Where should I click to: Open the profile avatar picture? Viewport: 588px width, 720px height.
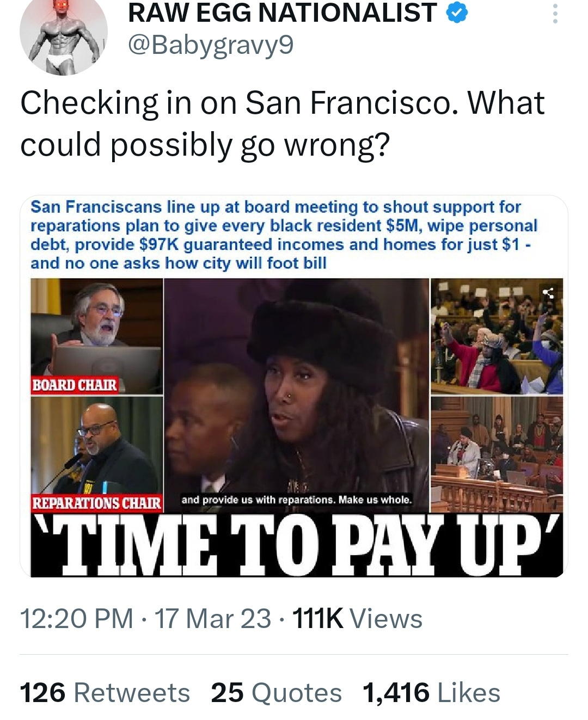[x=64, y=34]
